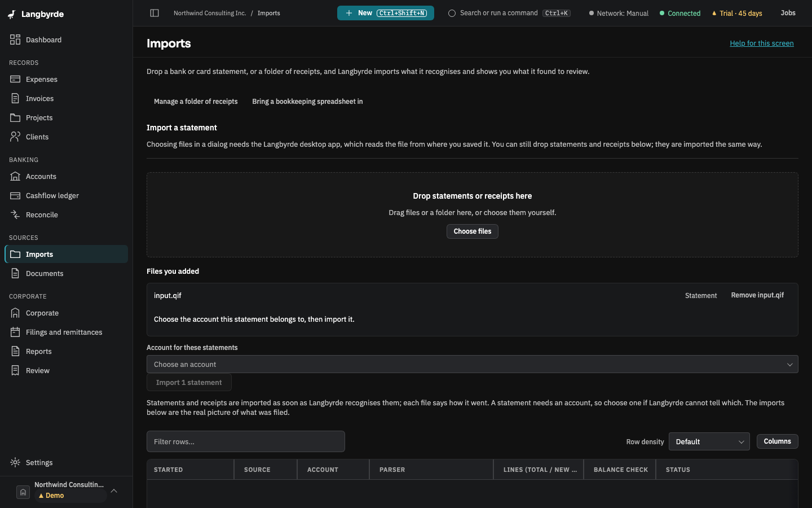This screenshot has width=812, height=508.
Task: Click the Filter rows input field
Action: pyautogui.click(x=246, y=441)
